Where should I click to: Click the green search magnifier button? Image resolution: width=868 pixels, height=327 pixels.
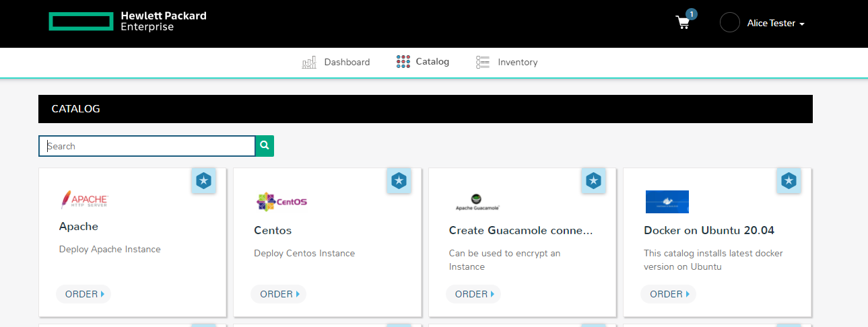pyautogui.click(x=265, y=146)
